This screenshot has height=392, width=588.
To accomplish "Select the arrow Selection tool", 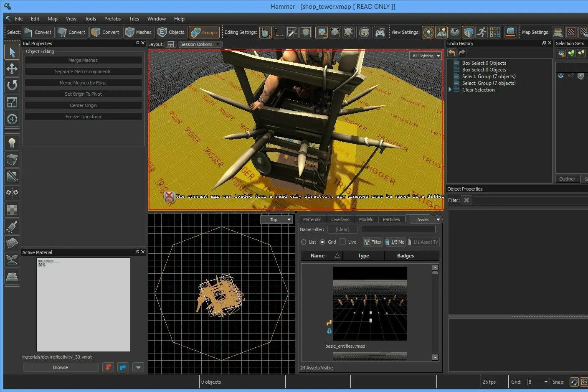I will [x=12, y=52].
